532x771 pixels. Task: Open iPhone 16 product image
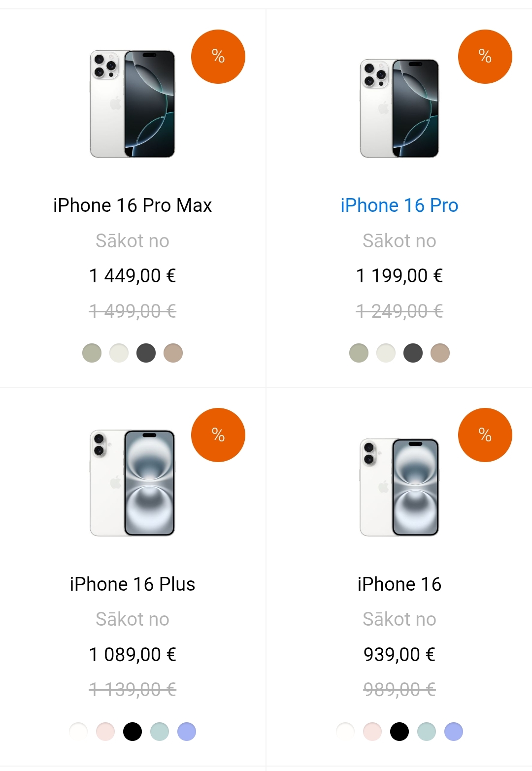(x=399, y=487)
